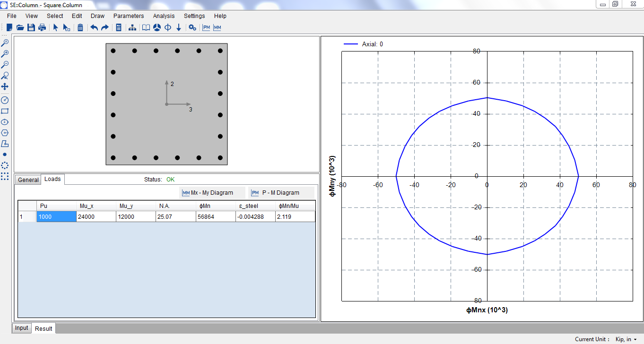Image resolution: width=644 pixels, height=344 pixels.
Task: Open the View menu
Action: tap(32, 16)
